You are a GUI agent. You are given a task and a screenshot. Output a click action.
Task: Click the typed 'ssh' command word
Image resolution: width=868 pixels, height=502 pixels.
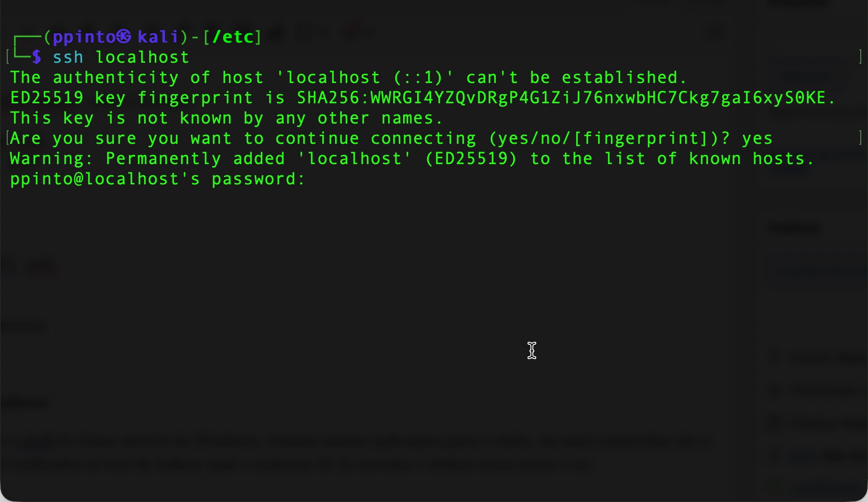point(68,57)
